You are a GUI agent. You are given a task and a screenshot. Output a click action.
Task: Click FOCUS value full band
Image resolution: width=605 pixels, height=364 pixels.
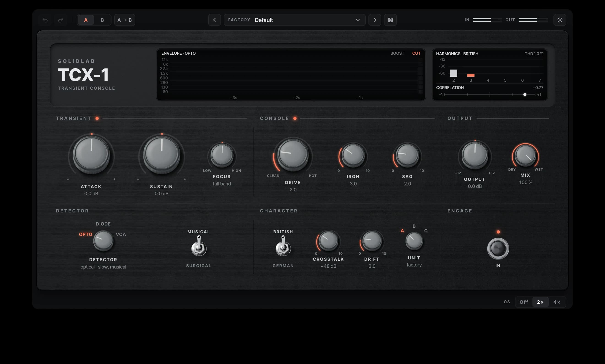click(222, 184)
